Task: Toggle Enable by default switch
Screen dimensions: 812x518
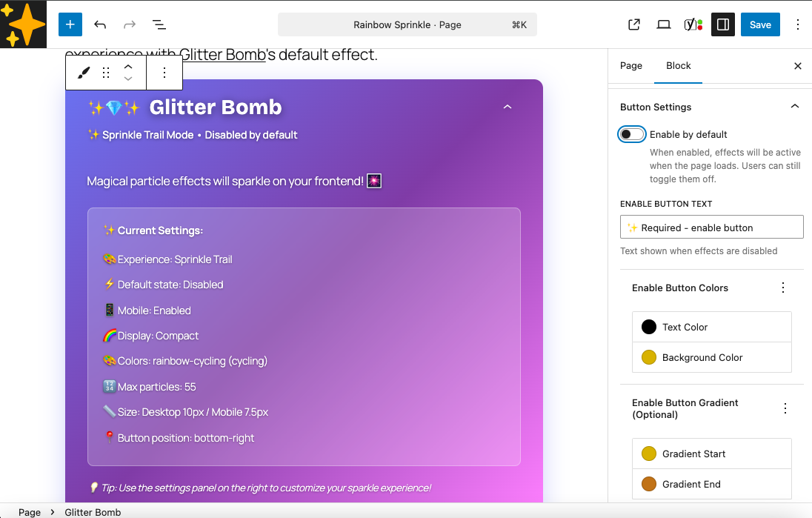Action: tap(632, 134)
